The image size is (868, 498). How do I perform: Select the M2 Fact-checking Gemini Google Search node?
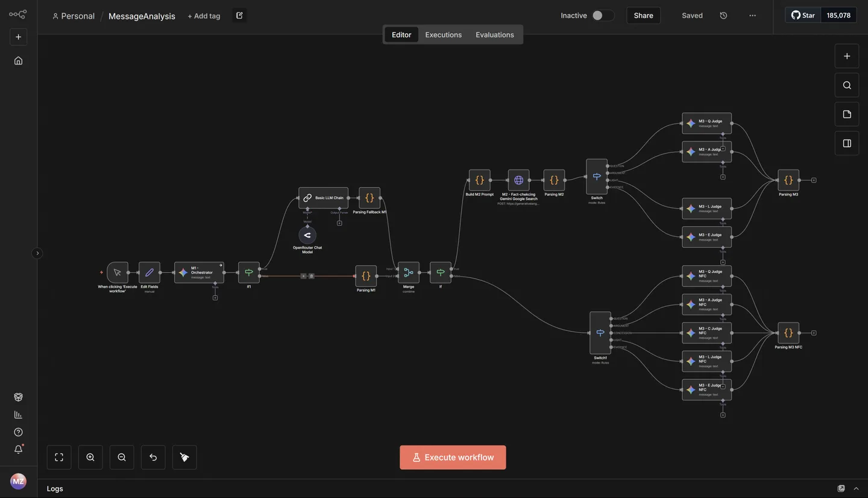coord(518,180)
